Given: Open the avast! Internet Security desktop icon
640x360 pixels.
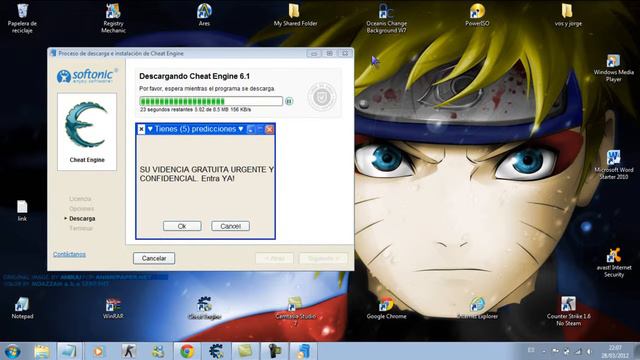Looking at the screenshot, I should coord(613,262).
